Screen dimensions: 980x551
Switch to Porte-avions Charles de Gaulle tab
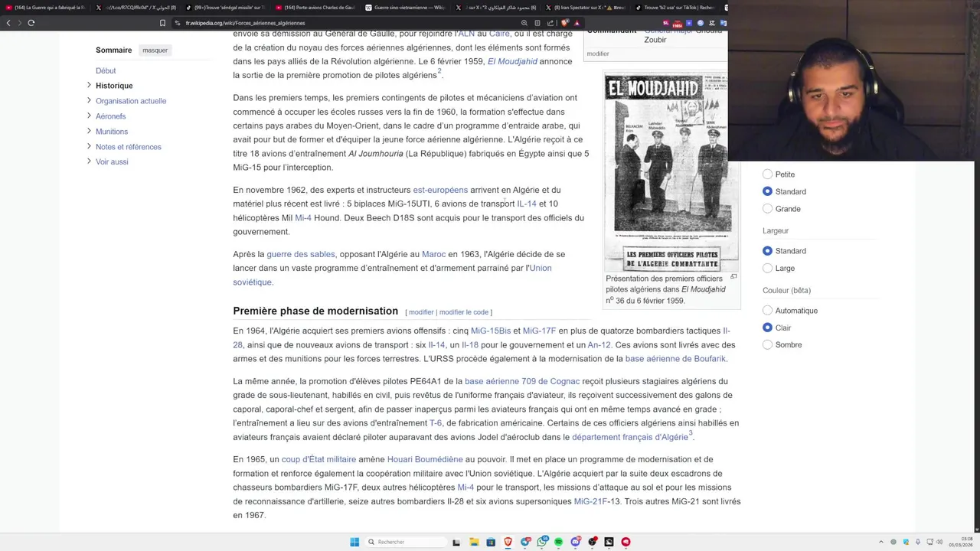point(314,7)
